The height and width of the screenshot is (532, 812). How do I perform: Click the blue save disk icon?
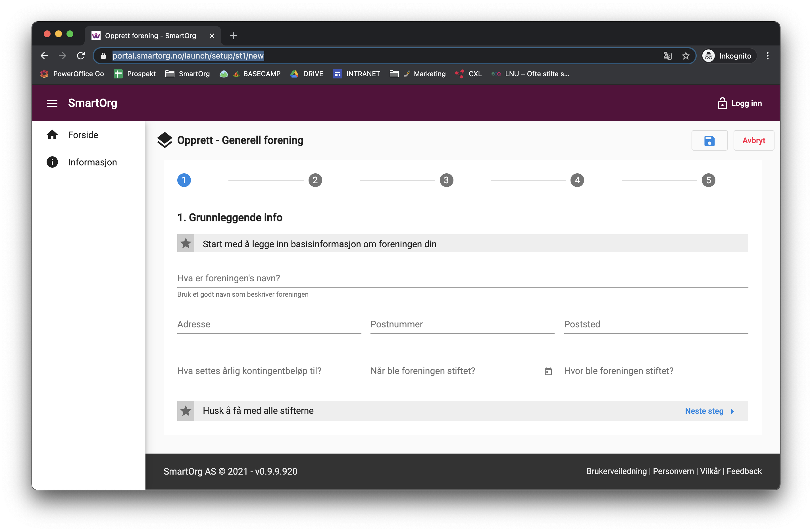[x=709, y=141]
